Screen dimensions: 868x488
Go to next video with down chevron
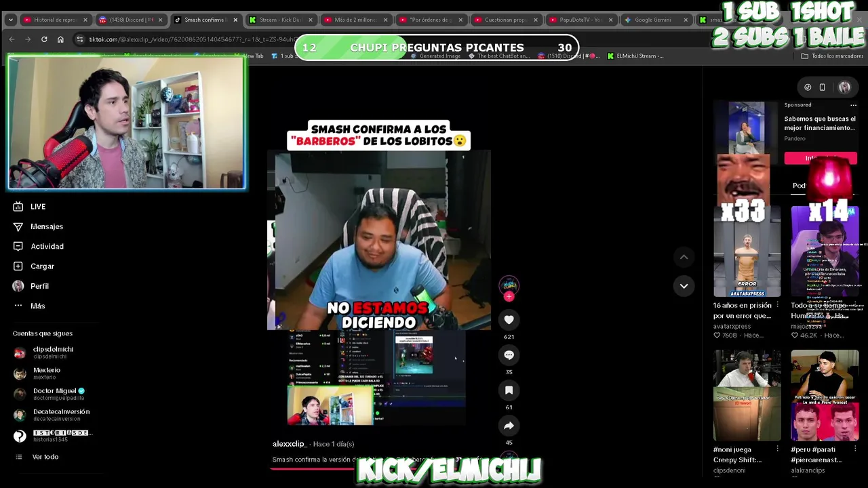click(x=684, y=286)
